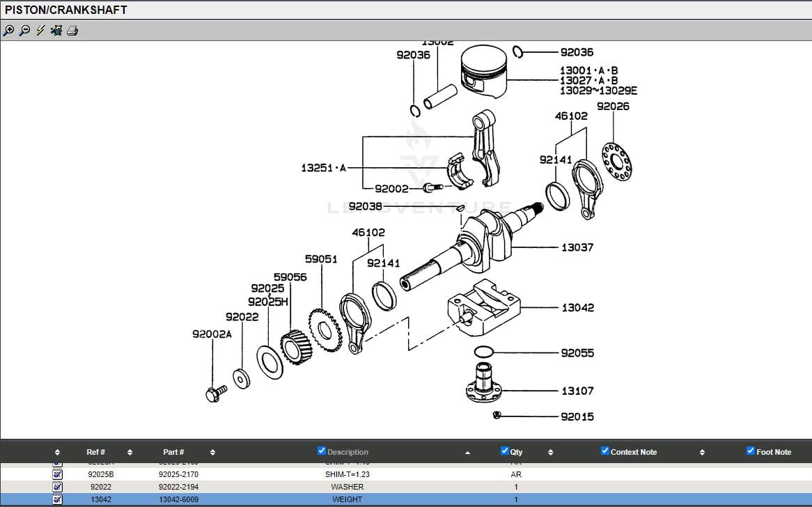This screenshot has width=812, height=507.
Task: Click the sort arrow beside Description
Action: [467, 453]
